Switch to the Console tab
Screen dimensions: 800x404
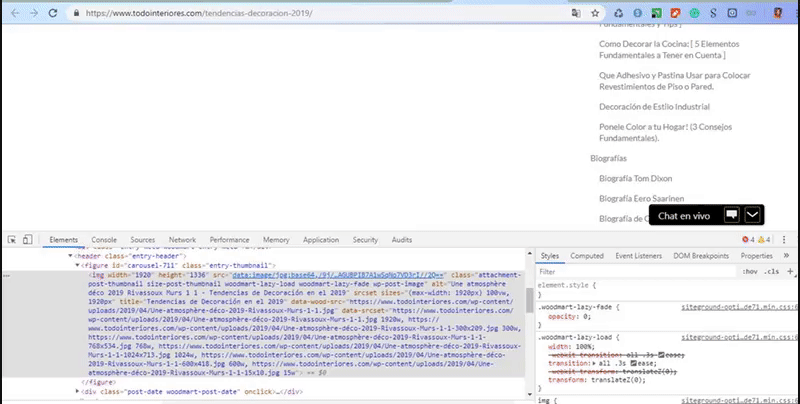click(x=104, y=240)
